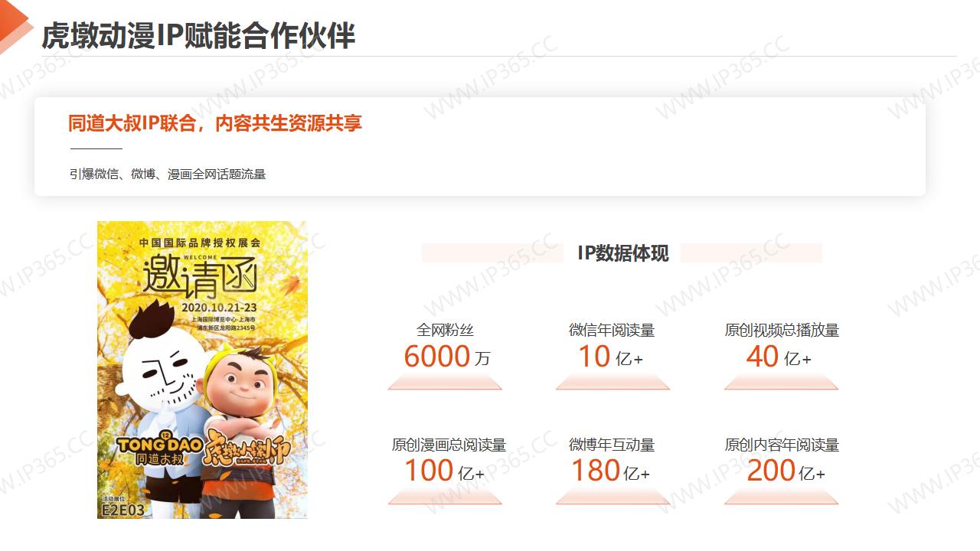Click the 2020.10.21-23 date on poster
Screen dimensions: 980x551
[219, 308]
